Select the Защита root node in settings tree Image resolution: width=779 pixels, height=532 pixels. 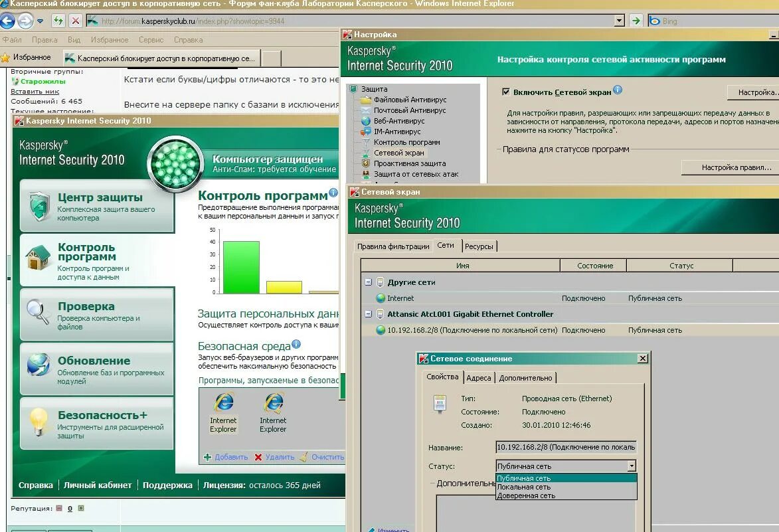(x=374, y=89)
